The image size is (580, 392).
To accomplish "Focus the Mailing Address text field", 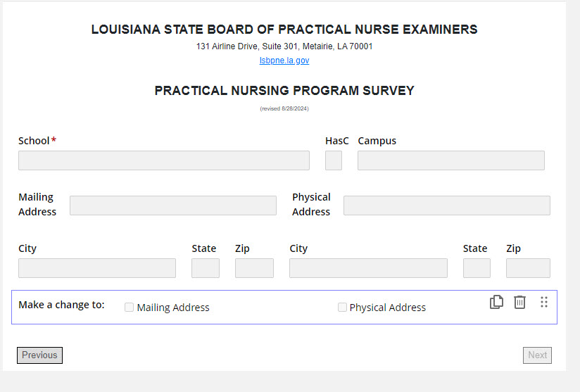I will click(x=173, y=206).
